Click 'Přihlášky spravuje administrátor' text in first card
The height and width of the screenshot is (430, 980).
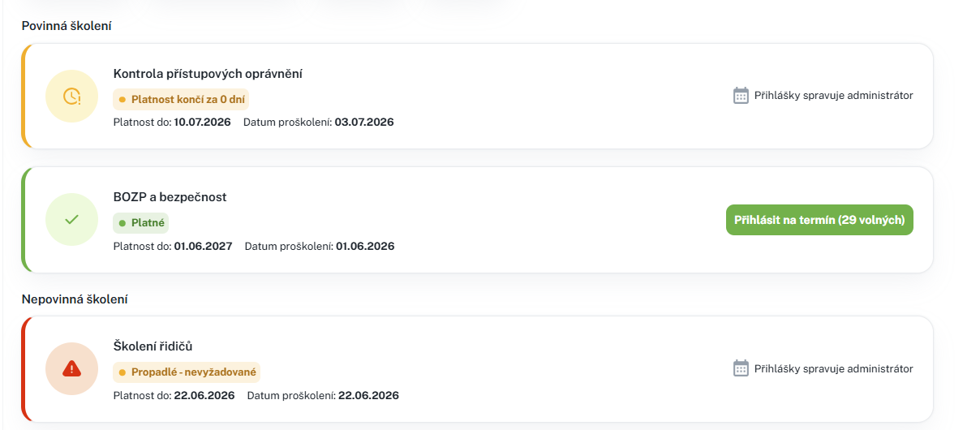(834, 96)
